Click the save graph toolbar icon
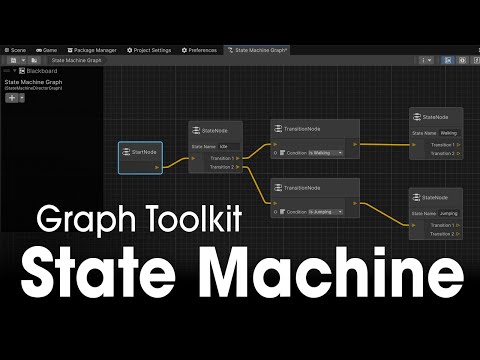 pyautogui.click(x=13, y=60)
